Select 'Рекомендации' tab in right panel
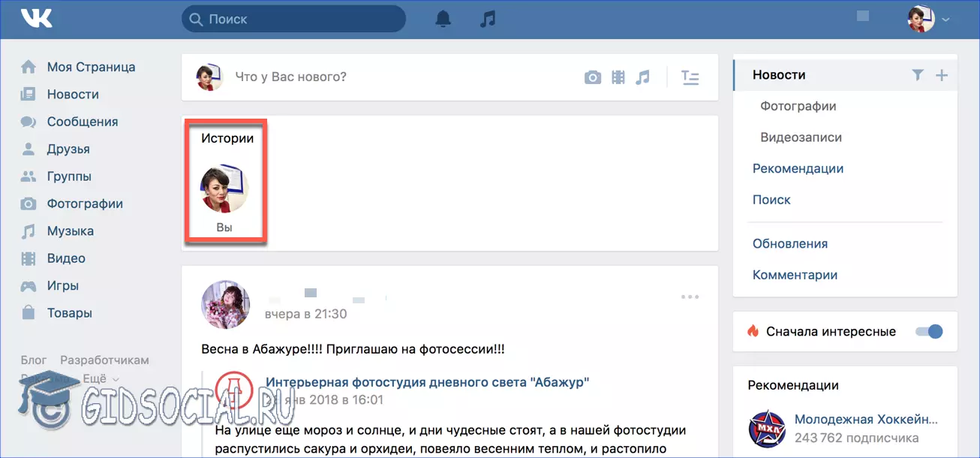 click(x=798, y=169)
